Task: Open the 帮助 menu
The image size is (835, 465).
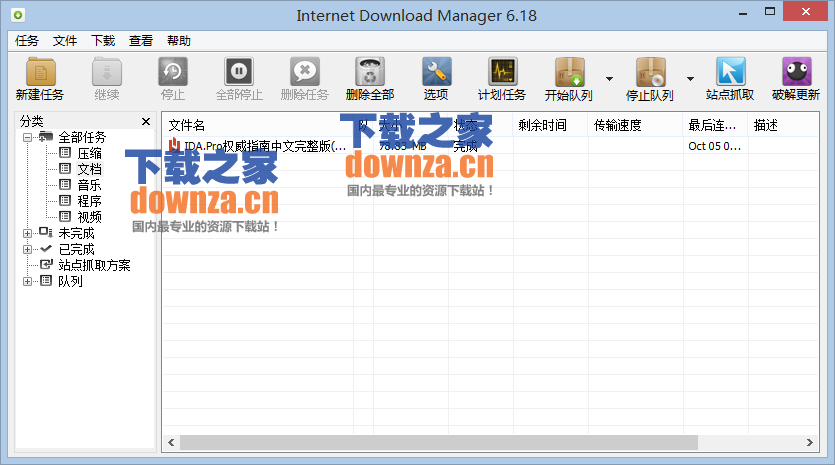Action: pos(179,41)
